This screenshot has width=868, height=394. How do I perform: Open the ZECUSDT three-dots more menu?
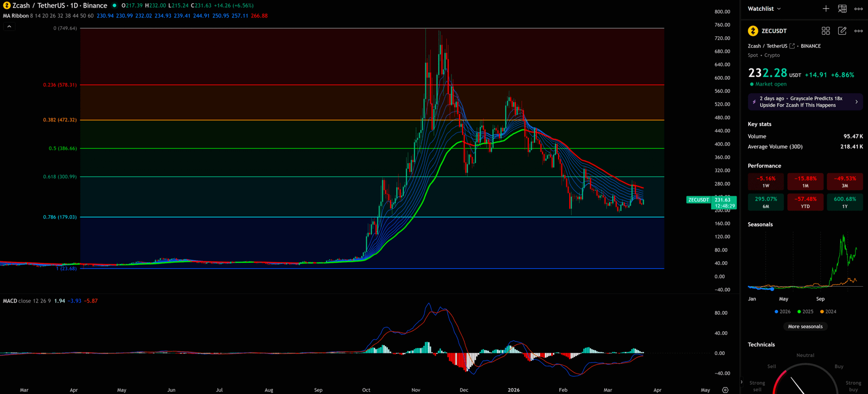tap(858, 31)
